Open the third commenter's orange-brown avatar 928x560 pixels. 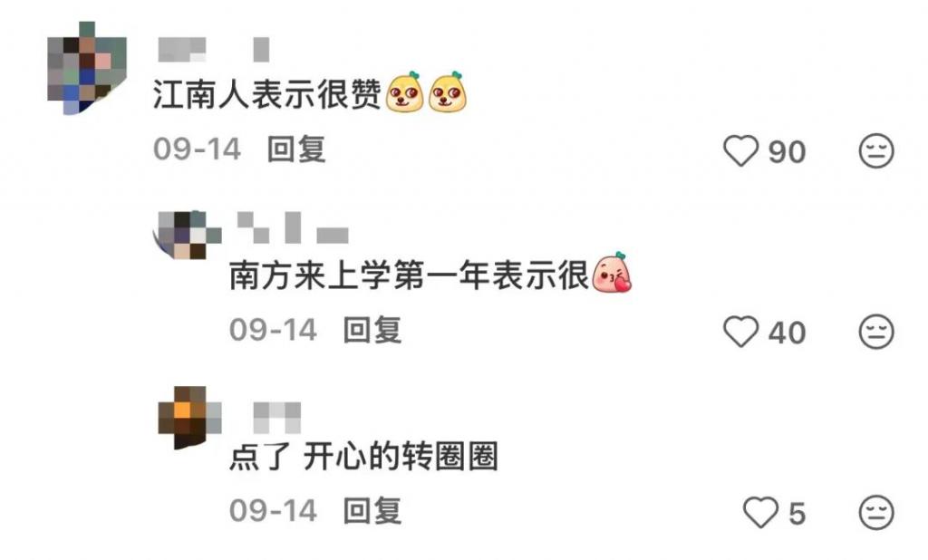[190, 418]
